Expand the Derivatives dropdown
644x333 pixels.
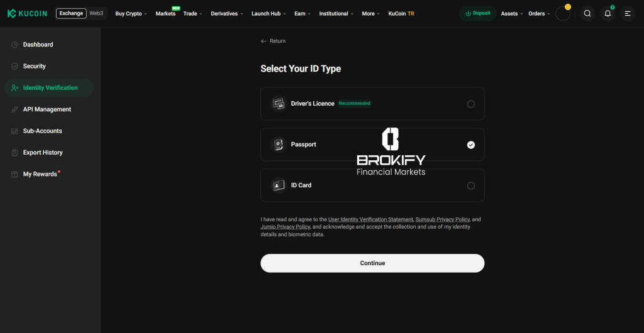coord(226,14)
